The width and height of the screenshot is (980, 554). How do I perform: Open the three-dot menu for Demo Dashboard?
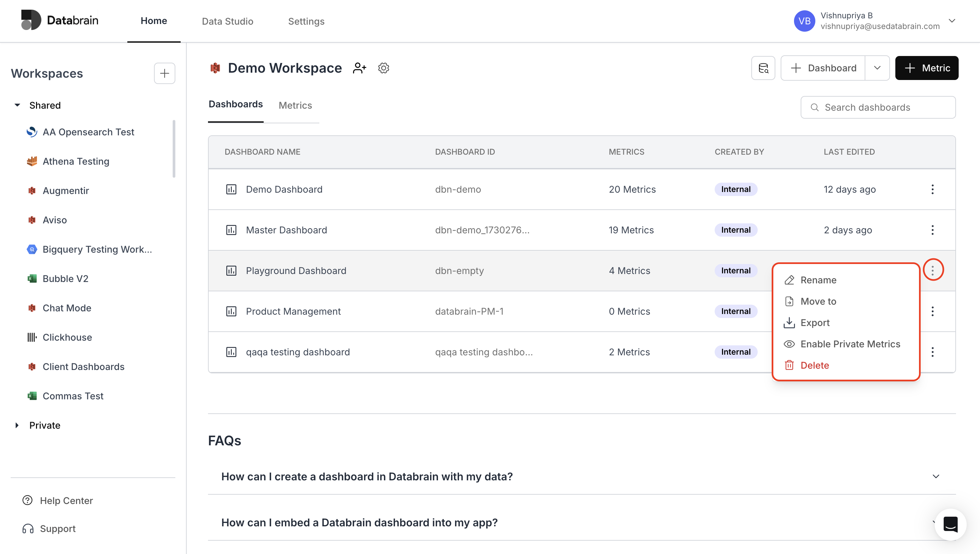coord(932,189)
